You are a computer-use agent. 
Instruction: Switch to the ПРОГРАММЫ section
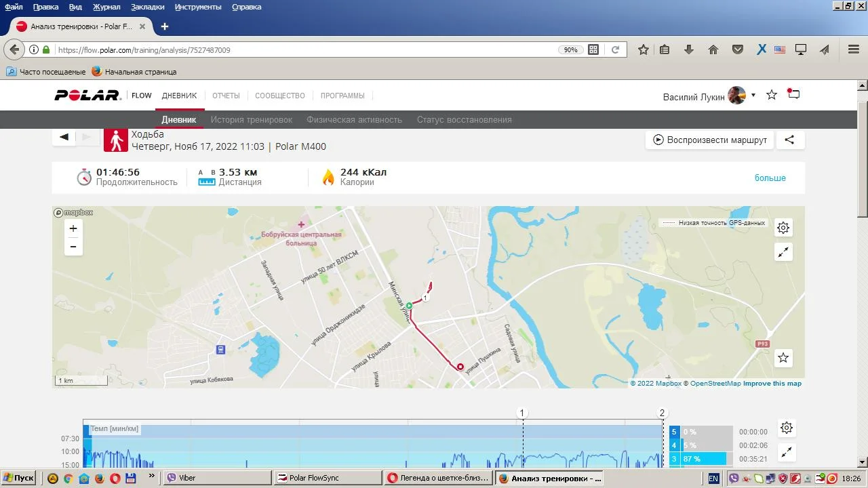coord(342,96)
